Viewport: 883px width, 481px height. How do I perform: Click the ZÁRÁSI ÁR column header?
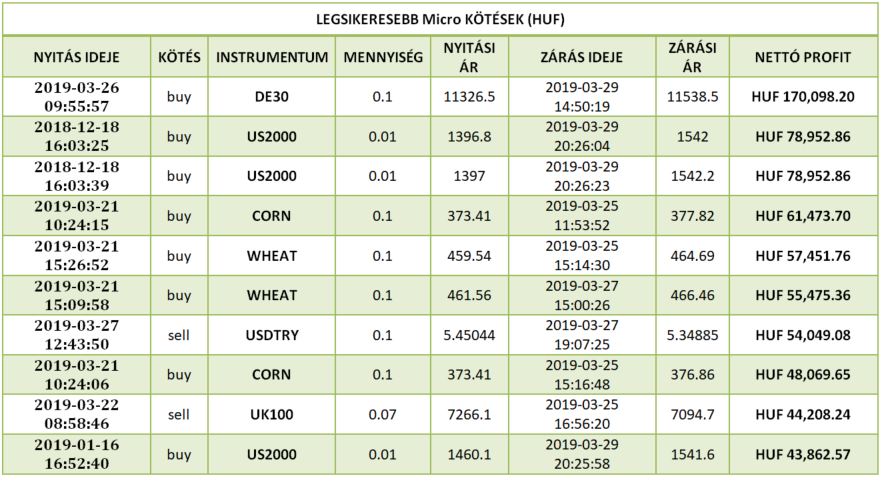[691, 58]
